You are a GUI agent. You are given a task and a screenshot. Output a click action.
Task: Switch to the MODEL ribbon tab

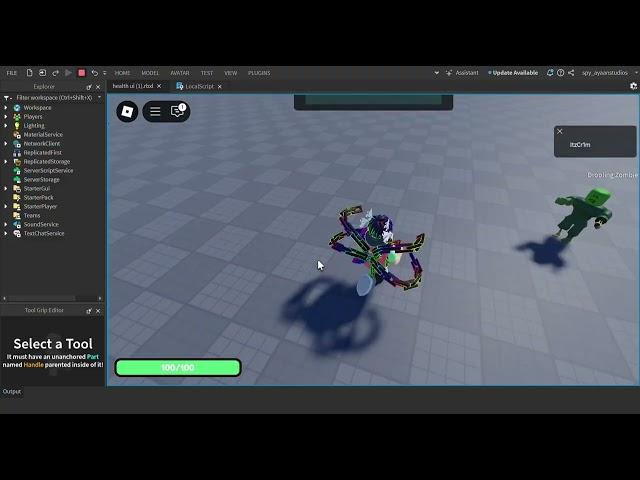(150, 73)
